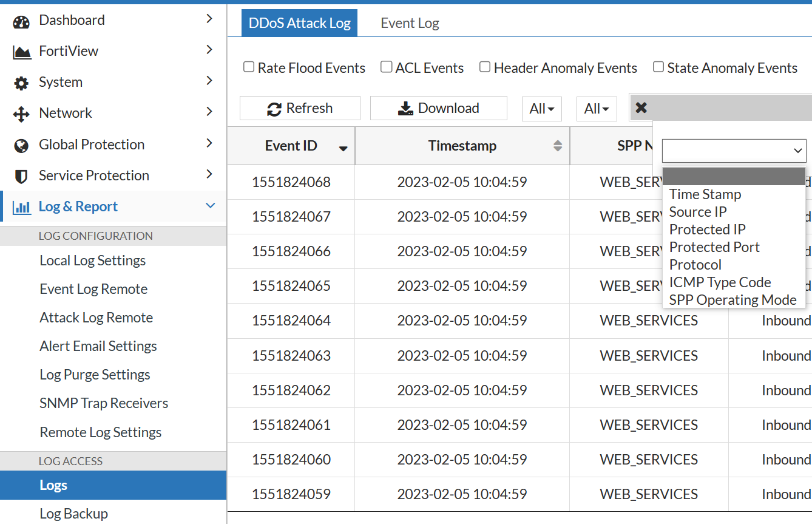Select the FortiView chart icon in sidebar
The width and height of the screenshot is (812, 524).
tap(21, 50)
